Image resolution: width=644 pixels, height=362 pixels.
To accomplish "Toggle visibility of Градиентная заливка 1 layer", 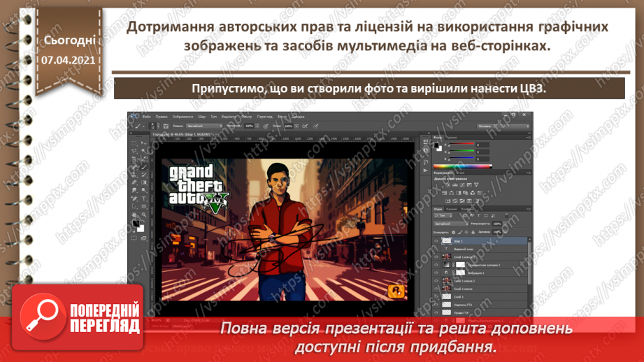I will pos(436,265).
